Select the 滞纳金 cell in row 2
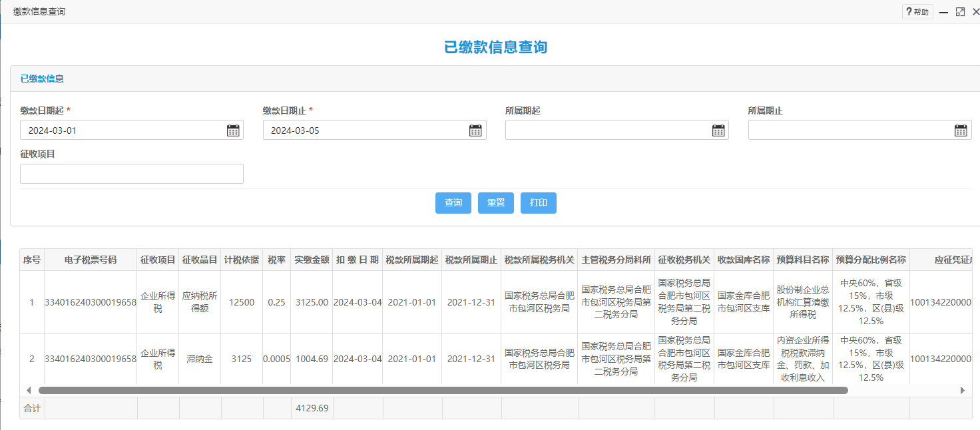 click(x=200, y=359)
